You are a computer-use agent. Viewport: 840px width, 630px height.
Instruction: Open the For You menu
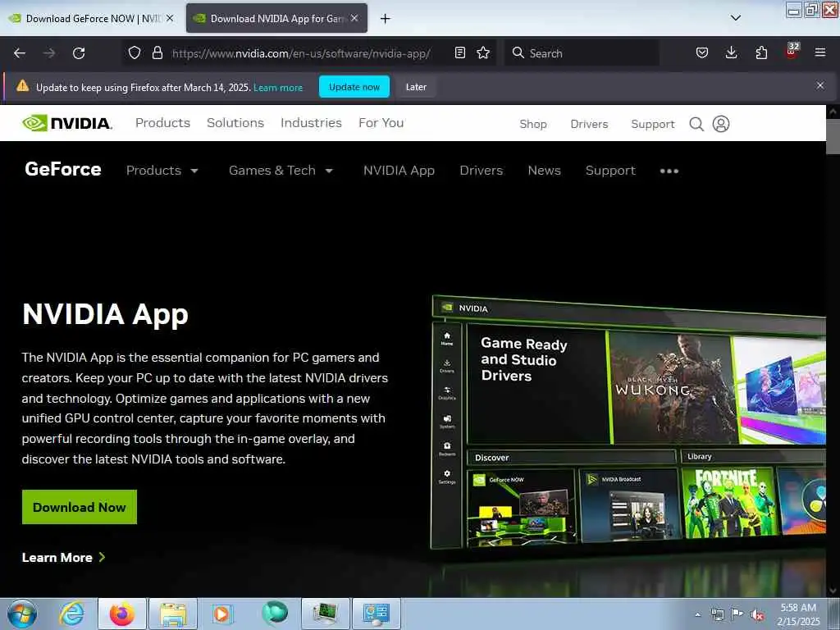[x=381, y=123]
